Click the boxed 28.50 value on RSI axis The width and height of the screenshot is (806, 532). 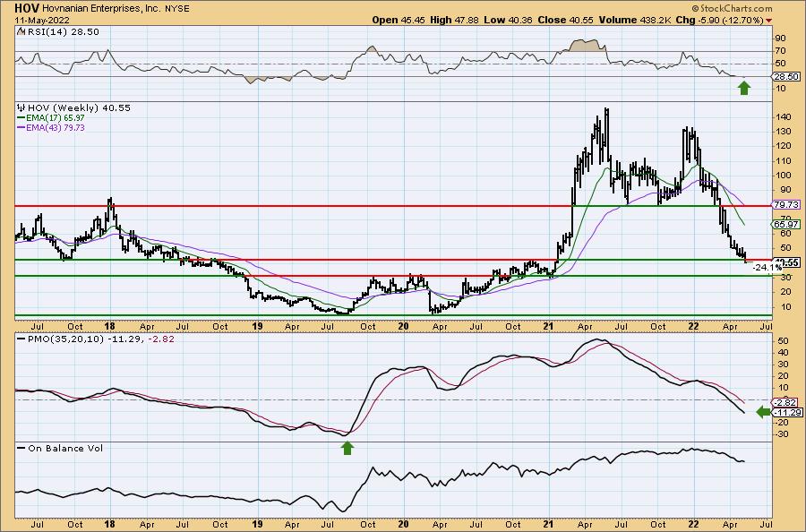click(787, 77)
